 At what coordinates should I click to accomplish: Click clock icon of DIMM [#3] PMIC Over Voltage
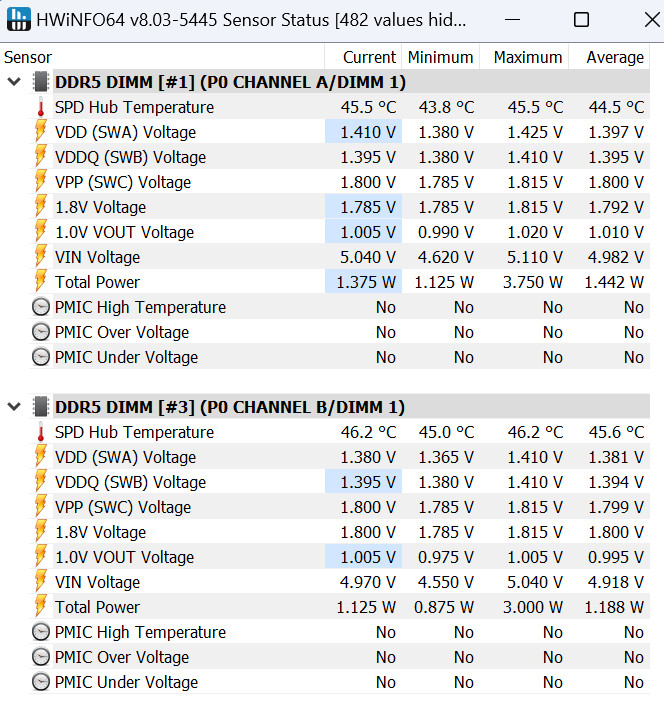coord(41,657)
